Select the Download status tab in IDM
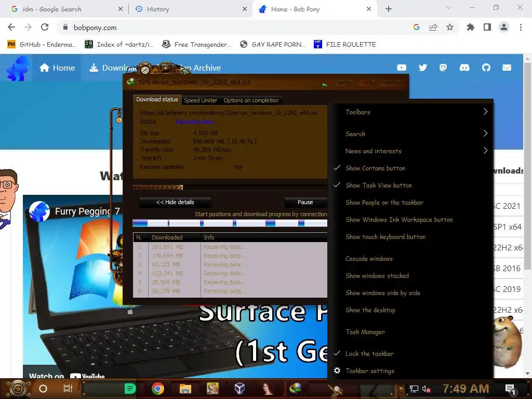This screenshot has height=399, width=532. [157, 99]
